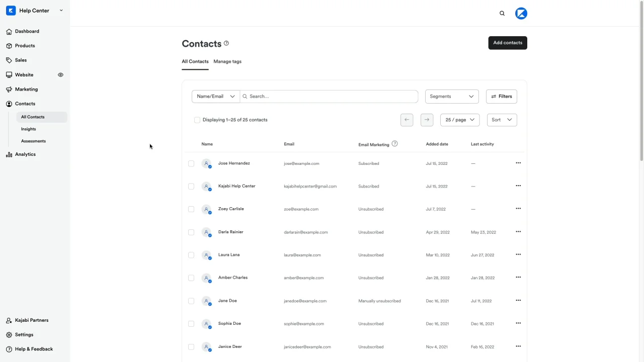Viewport: 644px width, 362px height.
Task: Check the box for Darla Rainier
Action: point(191,232)
